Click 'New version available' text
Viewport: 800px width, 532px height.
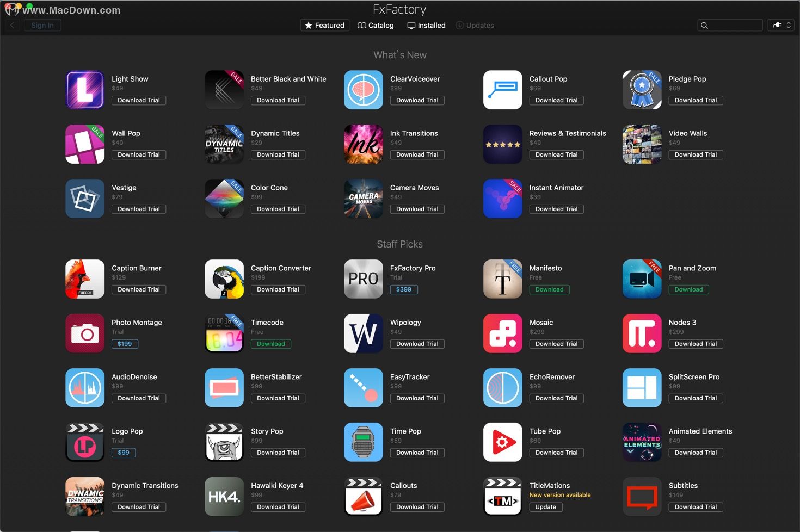[560, 495]
